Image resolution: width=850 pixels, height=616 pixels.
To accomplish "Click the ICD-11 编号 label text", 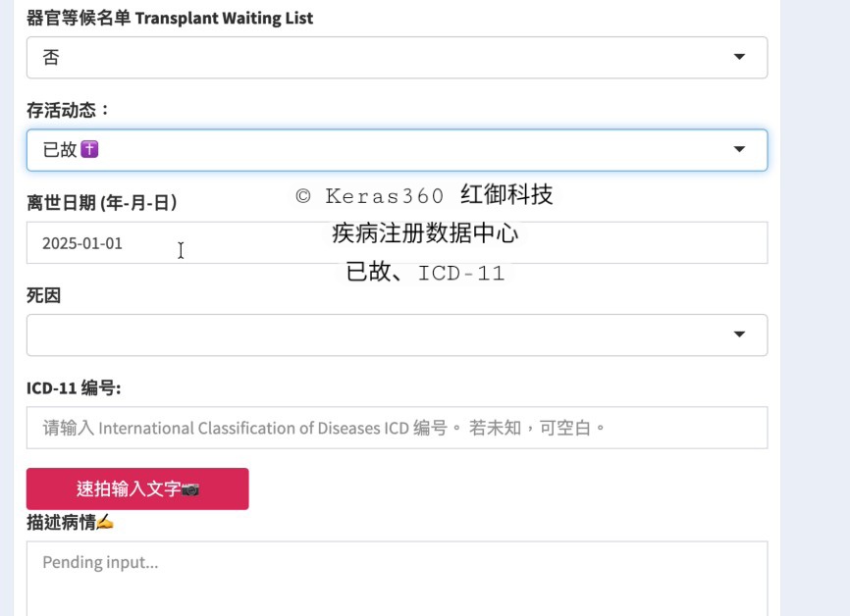I will coord(74,388).
